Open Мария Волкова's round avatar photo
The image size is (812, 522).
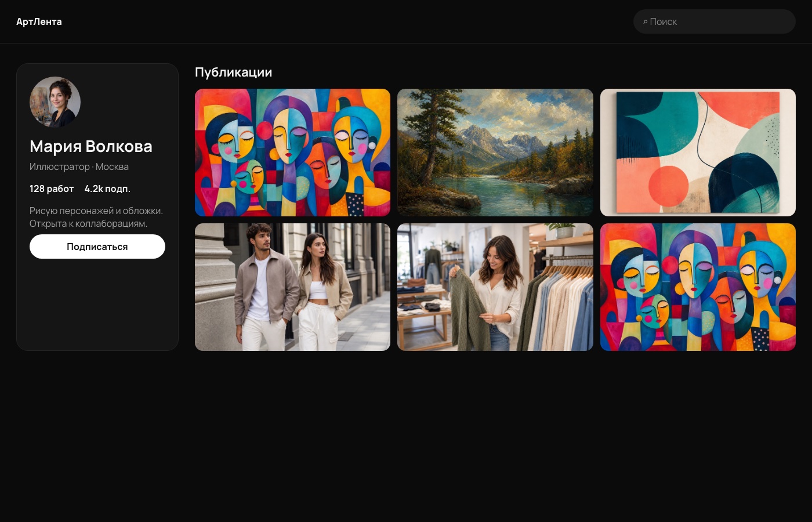[55, 102]
